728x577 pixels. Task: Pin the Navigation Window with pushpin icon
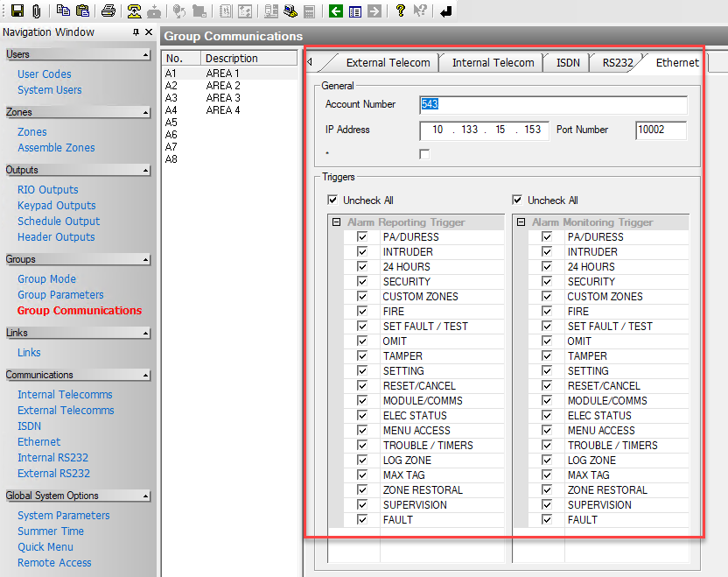136,32
